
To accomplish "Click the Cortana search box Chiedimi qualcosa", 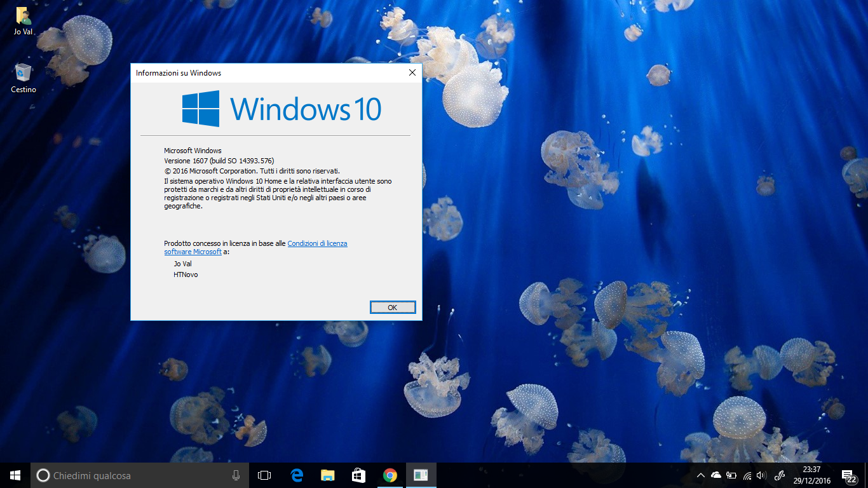I will tap(139, 475).
